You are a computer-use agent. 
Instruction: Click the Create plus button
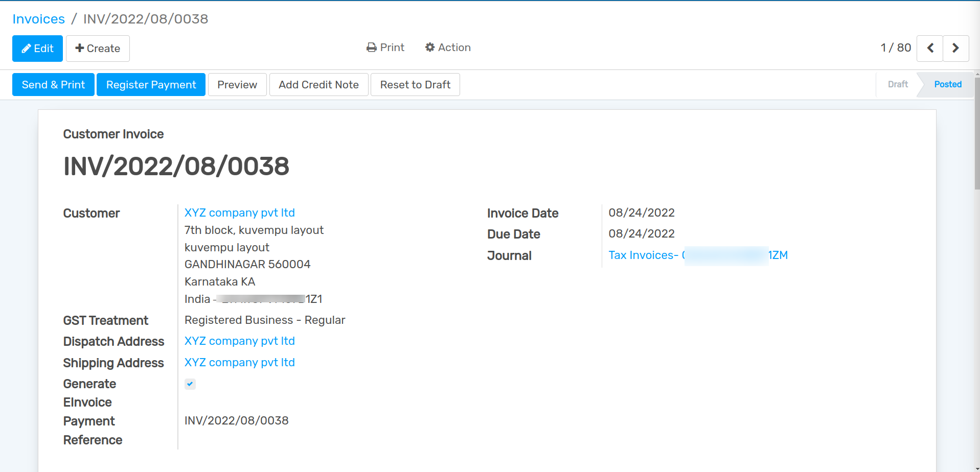98,49
